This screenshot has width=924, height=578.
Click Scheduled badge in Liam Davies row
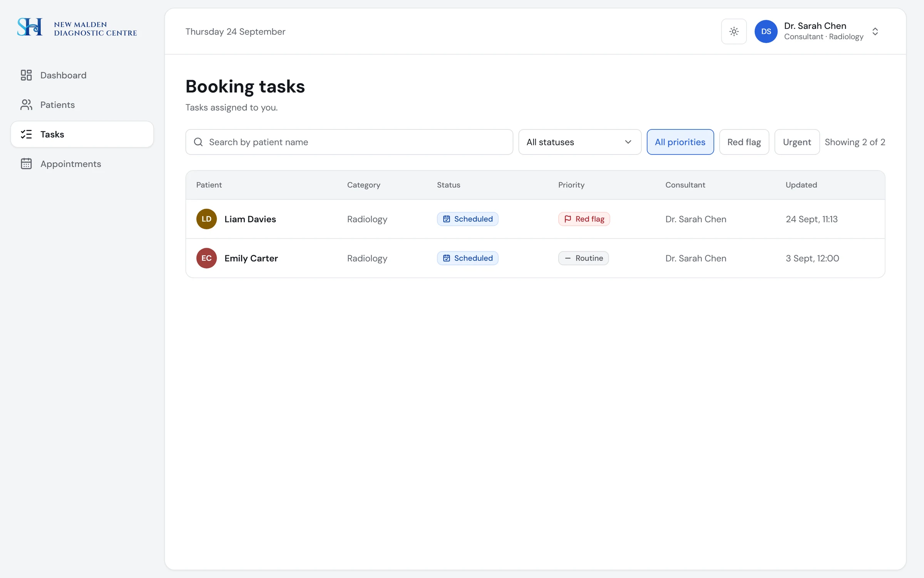click(x=467, y=219)
